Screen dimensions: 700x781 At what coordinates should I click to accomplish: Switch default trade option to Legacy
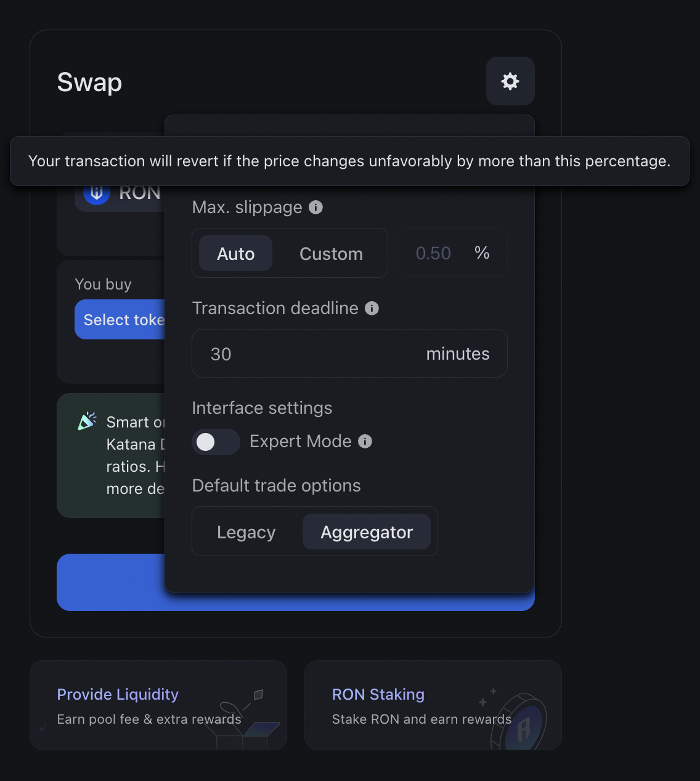[x=246, y=532]
